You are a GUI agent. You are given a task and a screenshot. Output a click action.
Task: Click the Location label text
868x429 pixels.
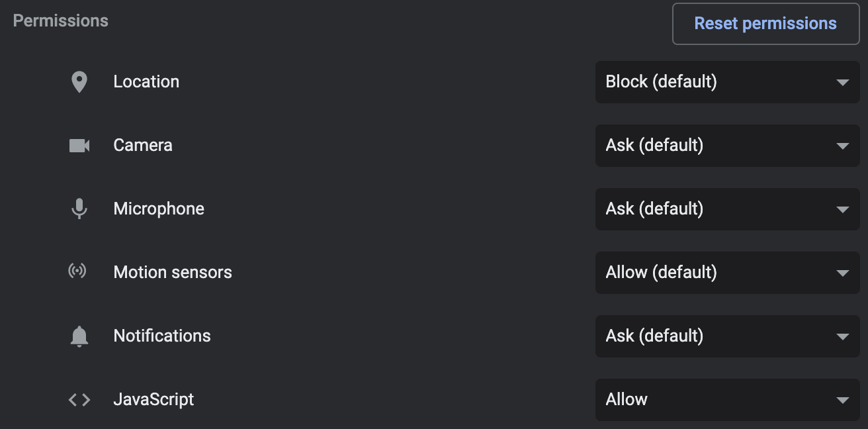pyautogui.click(x=146, y=81)
